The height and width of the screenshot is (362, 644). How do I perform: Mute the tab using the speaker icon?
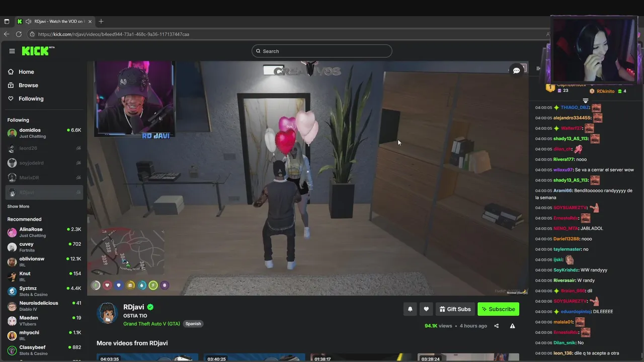pyautogui.click(x=28, y=22)
